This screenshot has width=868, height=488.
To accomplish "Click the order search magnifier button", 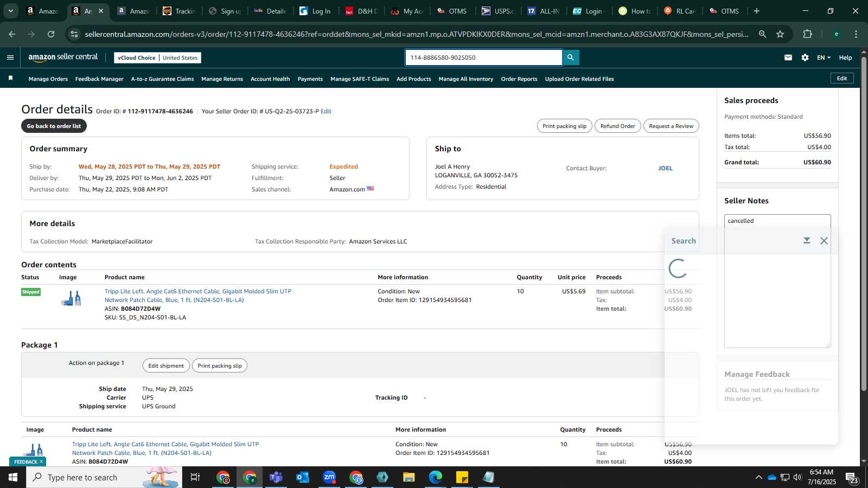I will [571, 57].
